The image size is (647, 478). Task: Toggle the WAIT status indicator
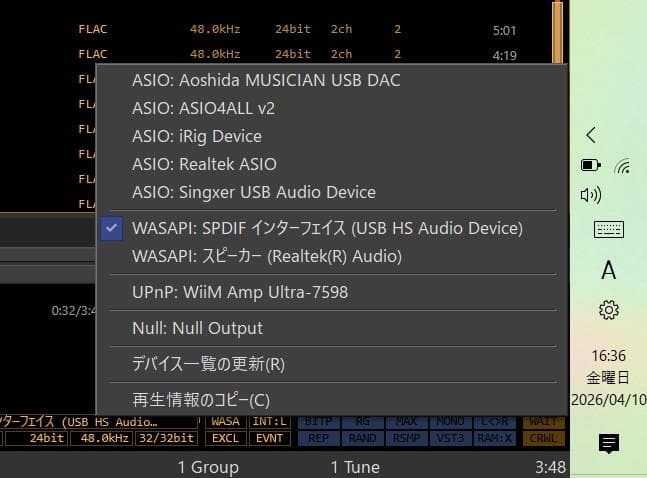[x=543, y=421]
